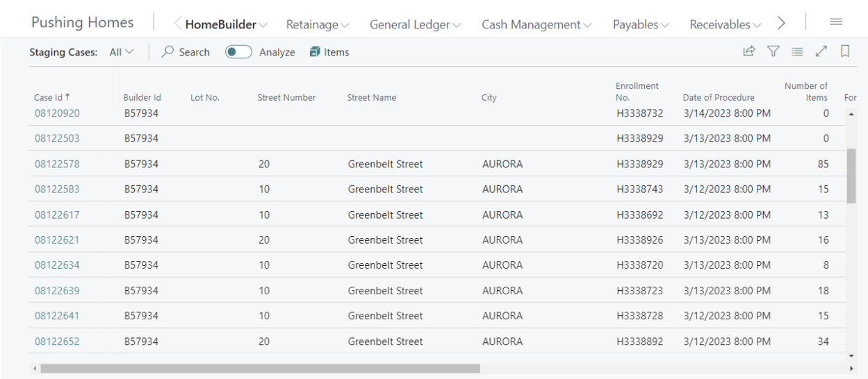Image resolution: width=868 pixels, height=379 pixels.
Task: Open the Items action
Action: 329,52
